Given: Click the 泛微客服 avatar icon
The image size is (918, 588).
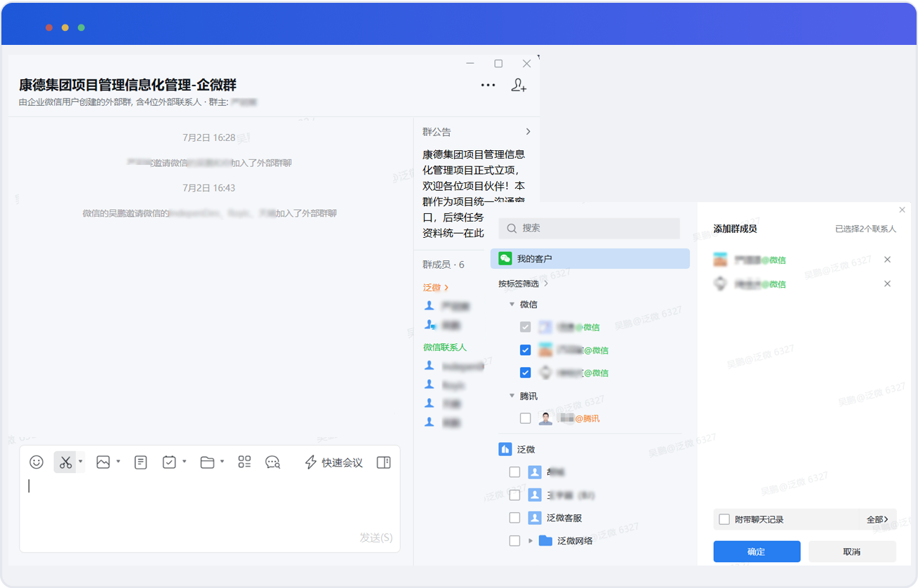Looking at the screenshot, I should pos(535,518).
